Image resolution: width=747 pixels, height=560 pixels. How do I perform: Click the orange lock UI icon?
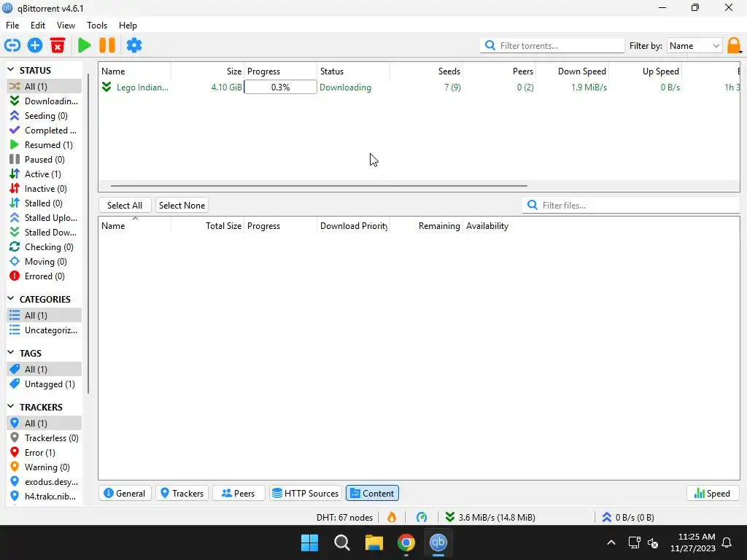pyautogui.click(x=734, y=46)
